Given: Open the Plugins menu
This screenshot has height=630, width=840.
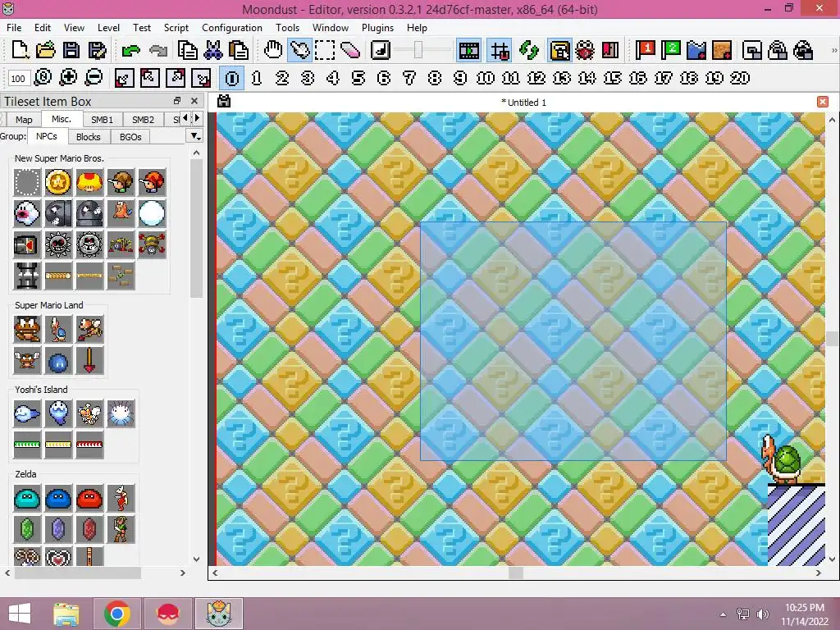Looking at the screenshot, I should click(x=377, y=28).
